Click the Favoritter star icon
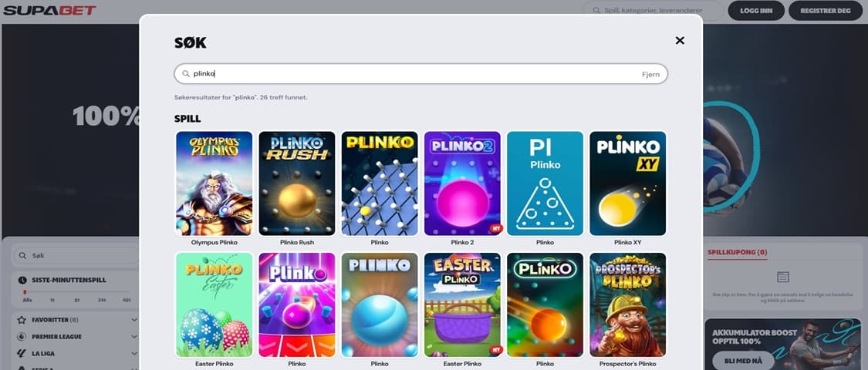This screenshot has height=370, width=868. (22, 320)
